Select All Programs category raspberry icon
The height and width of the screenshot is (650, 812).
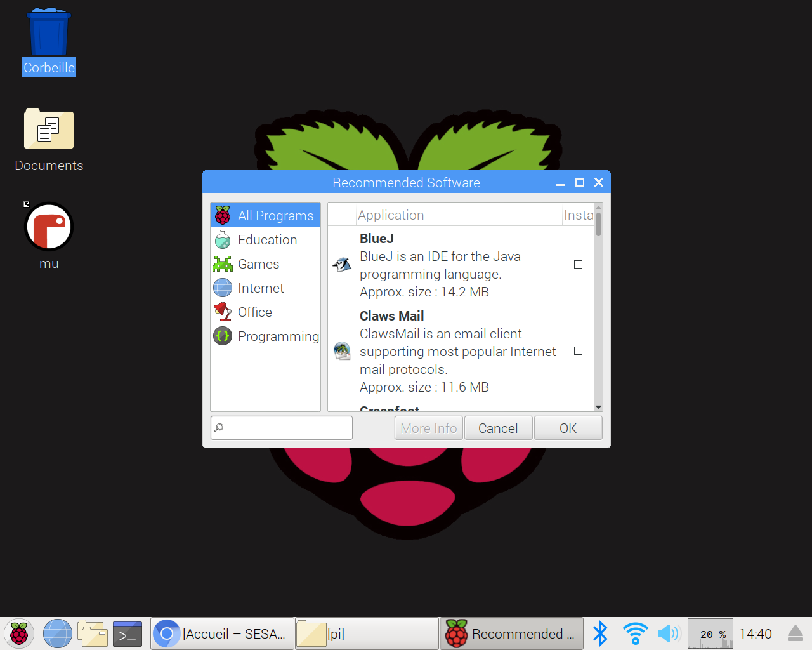[223, 215]
